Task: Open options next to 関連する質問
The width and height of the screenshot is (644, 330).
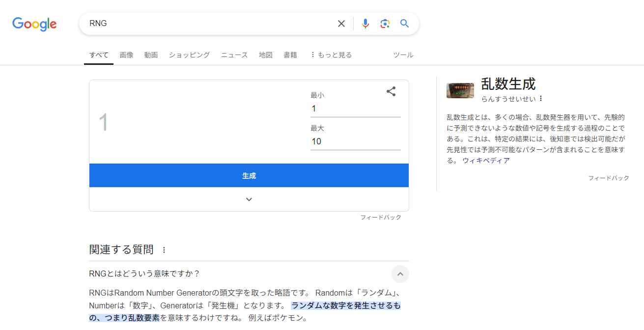Action: coord(164,250)
